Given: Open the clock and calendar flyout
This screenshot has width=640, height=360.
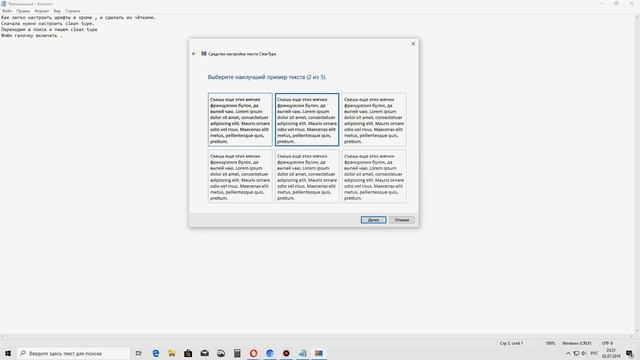Looking at the screenshot, I should pyautogui.click(x=611, y=353).
